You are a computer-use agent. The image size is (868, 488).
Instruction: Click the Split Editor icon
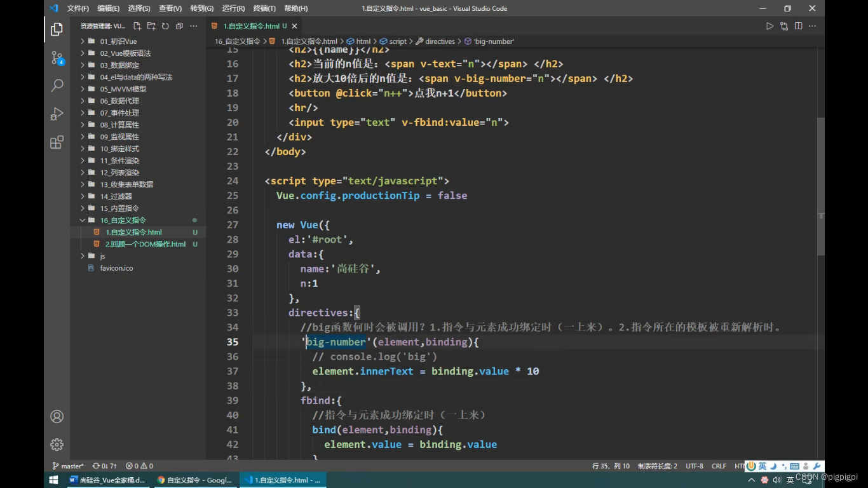coord(798,26)
